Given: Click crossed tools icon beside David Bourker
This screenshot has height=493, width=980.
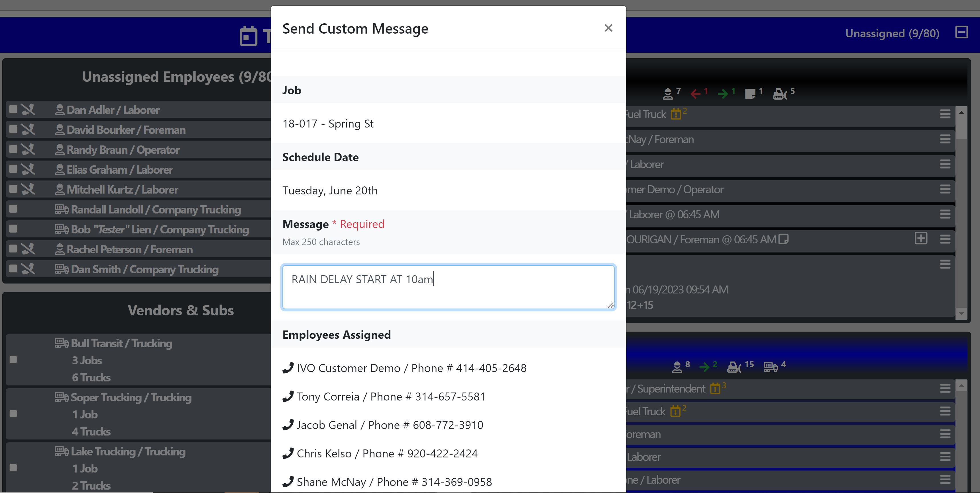Looking at the screenshot, I should (x=28, y=130).
